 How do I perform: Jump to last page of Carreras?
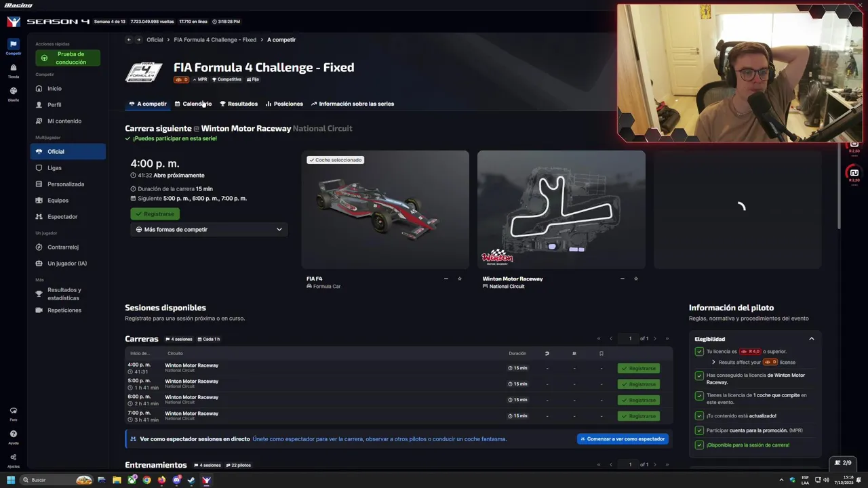[667, 339]
